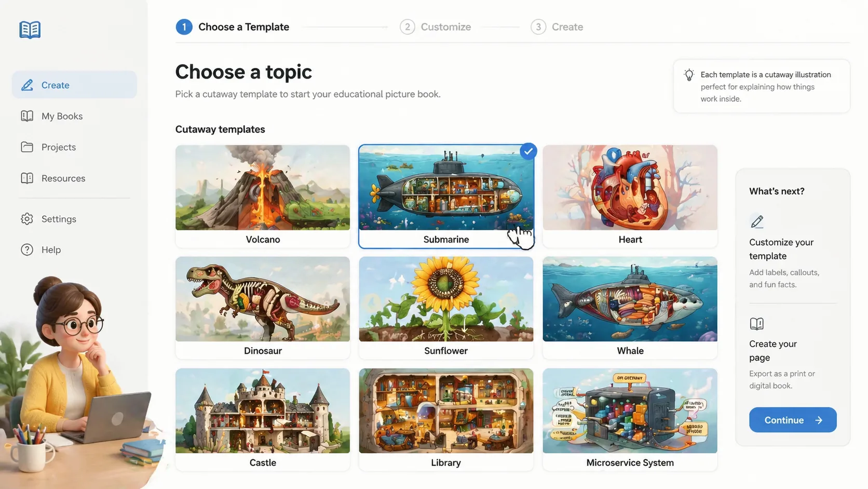Image resolution: width=868 pixels, height=489 pixels.
Task: Click the Resources book icon
Action: pos(27,178)
